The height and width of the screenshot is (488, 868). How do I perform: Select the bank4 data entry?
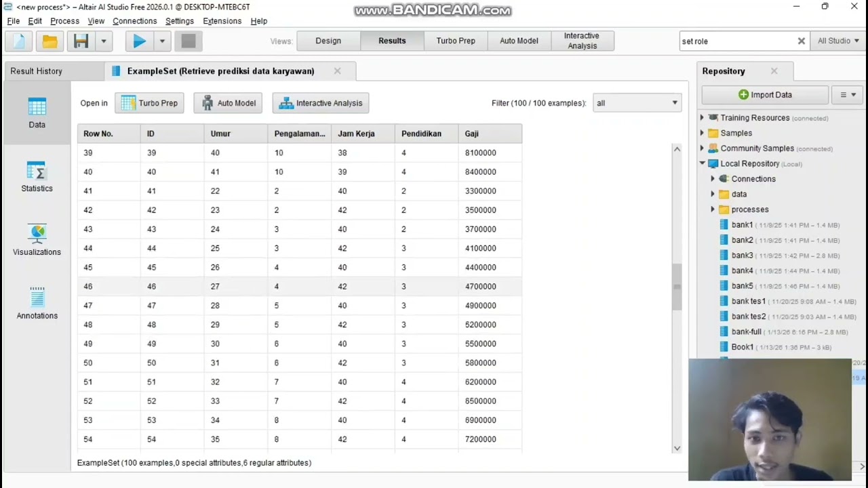coord(778,270)
